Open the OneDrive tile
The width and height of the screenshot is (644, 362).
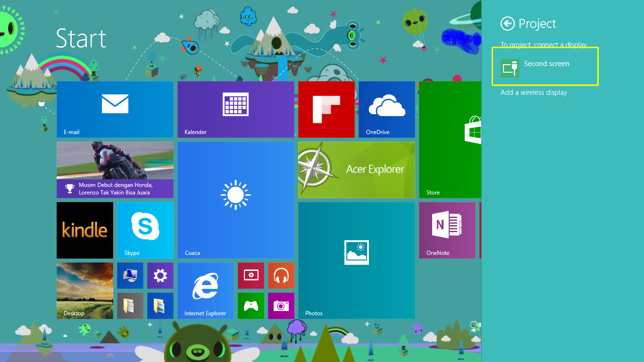tap(387, 109)
